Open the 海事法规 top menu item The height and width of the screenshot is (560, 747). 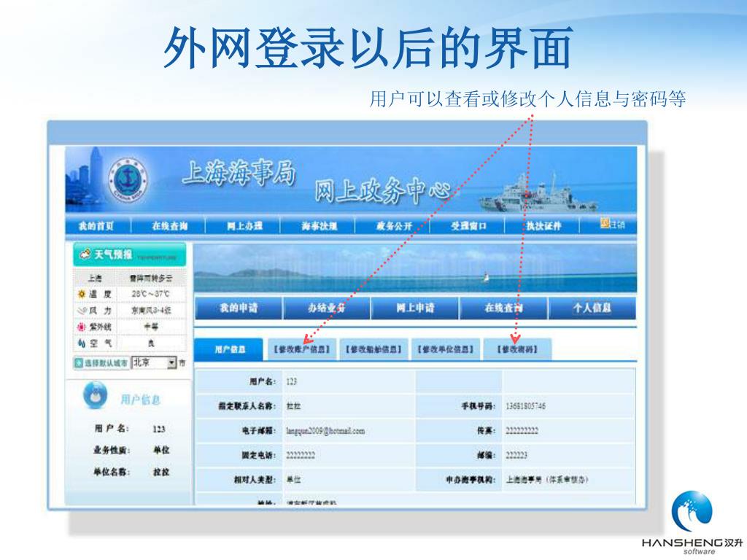[x=320, y=226]
